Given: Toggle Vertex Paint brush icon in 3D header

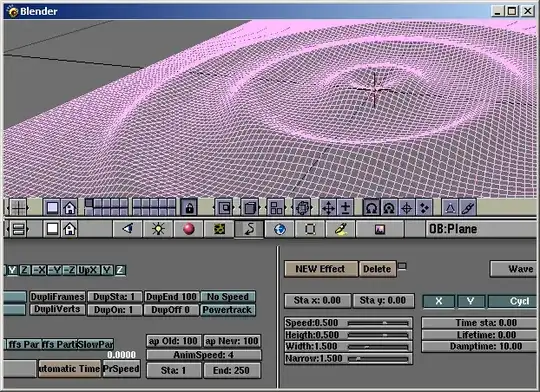Looking at the screenshot, I should click(468, 208).
